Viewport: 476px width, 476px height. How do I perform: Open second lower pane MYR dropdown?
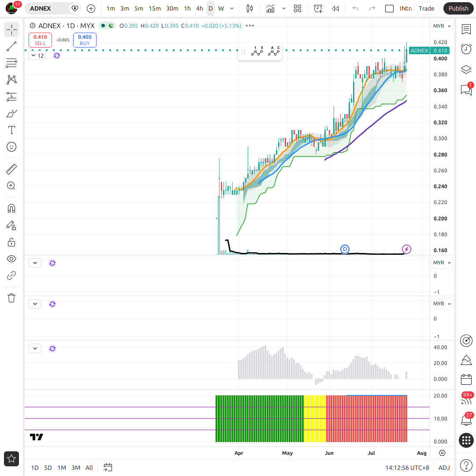[442, 304]
